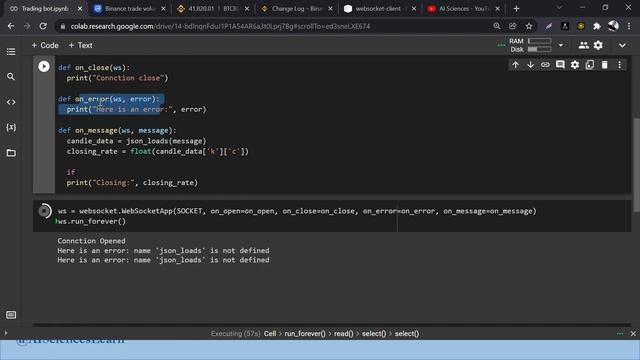Viewport: 640px width, 360px height.
Task: Mirror cell in tab icon
Action: (590, 65)
